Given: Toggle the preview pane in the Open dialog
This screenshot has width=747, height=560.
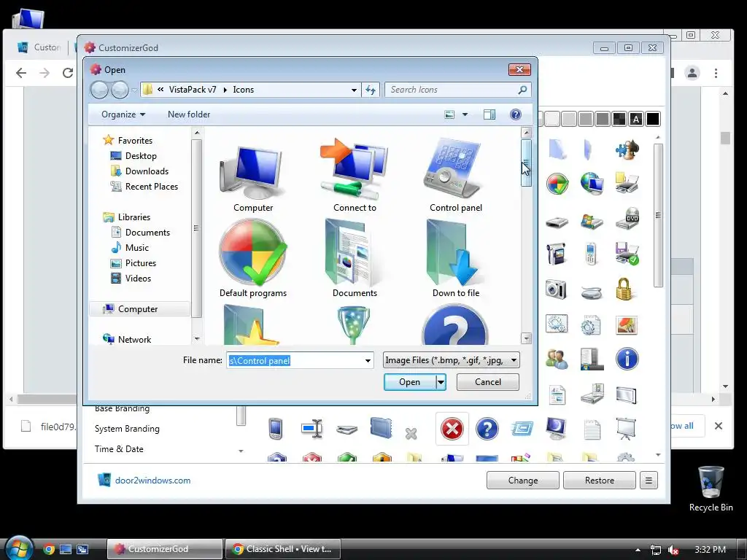Looking at the screenshot, I should click(489, 114).
